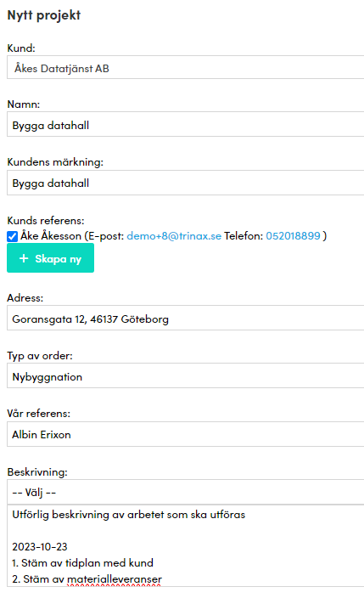
Task: Click the Typ av order label
Action: pos(40,356)
